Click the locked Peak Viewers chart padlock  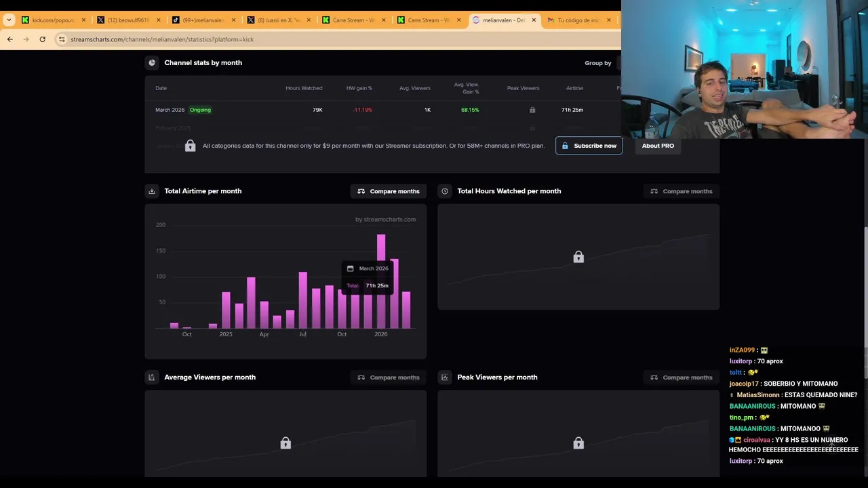pyautogui.click(x=578, y=443)
